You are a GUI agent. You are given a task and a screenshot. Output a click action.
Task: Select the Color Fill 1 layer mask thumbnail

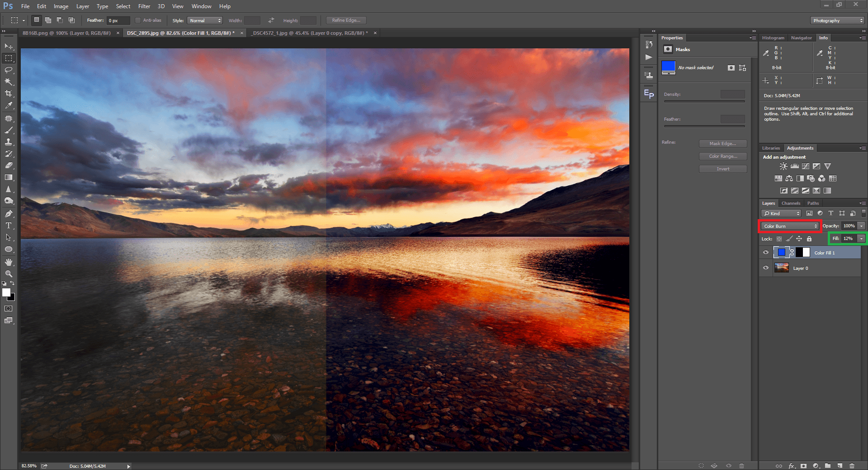(x=803, y=253)
